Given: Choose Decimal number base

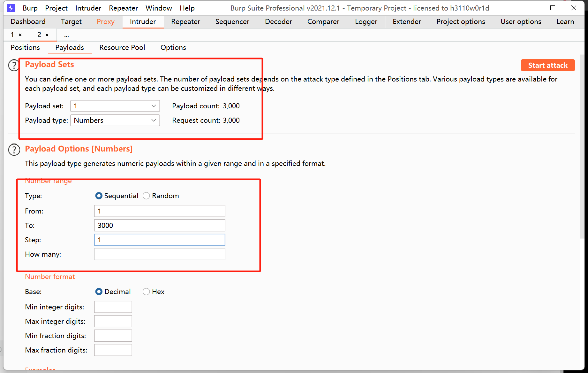Looking at the screenshot, I should [x=99, y=291].
